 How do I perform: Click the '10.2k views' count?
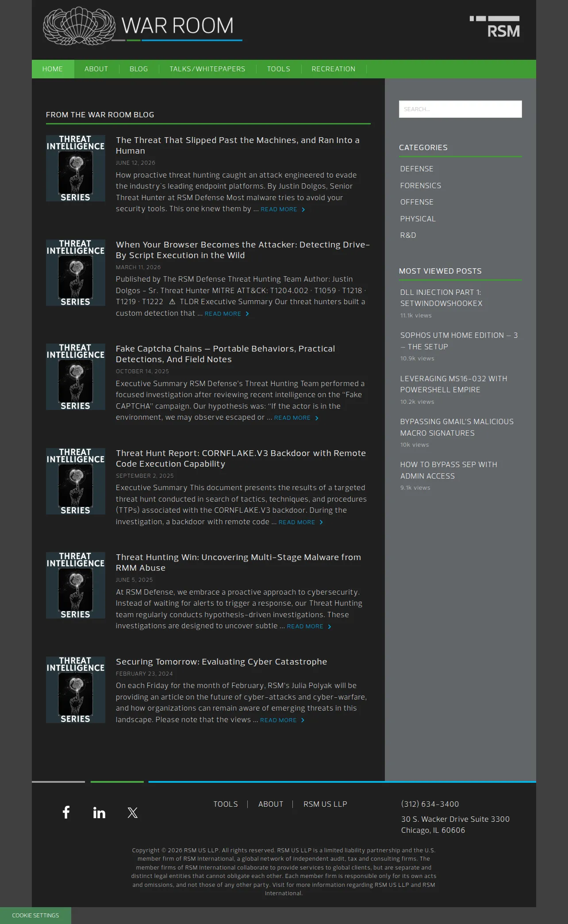(x=417, y=402)
